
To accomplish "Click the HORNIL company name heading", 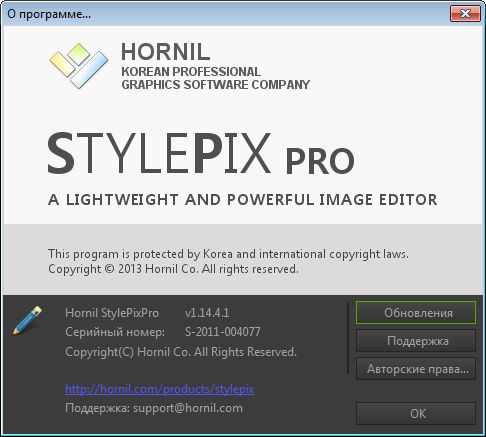I will pyautogui.click(x=165, y=52).
